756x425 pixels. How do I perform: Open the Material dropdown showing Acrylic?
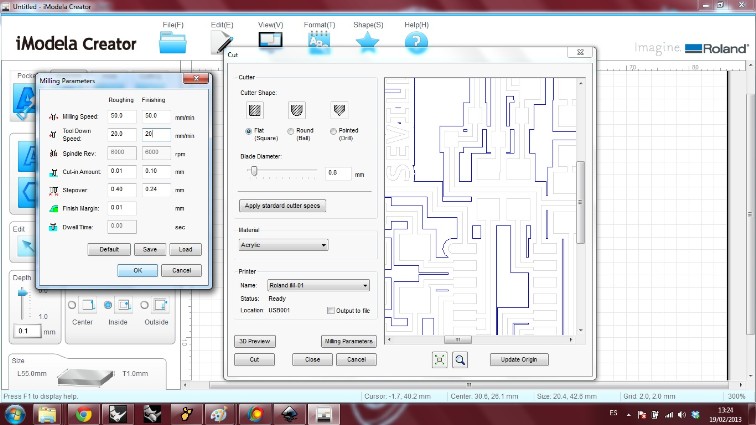click(x=284, y=245)
